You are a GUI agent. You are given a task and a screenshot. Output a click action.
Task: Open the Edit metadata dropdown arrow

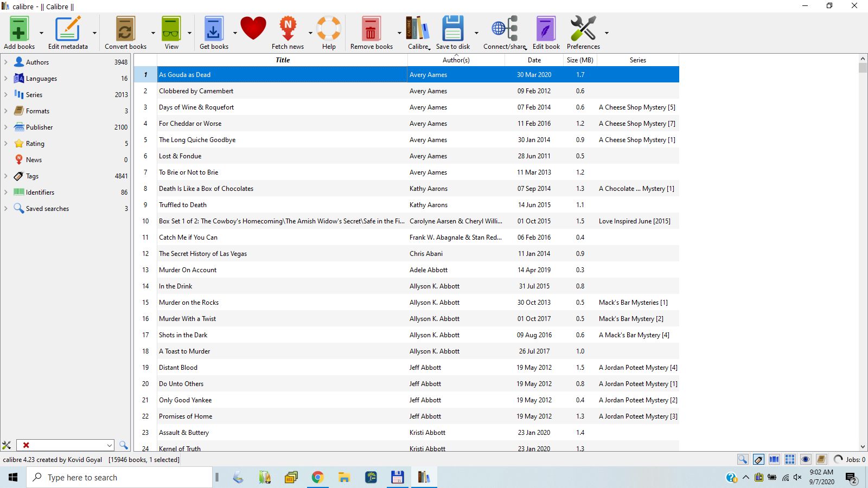(94, 33)
